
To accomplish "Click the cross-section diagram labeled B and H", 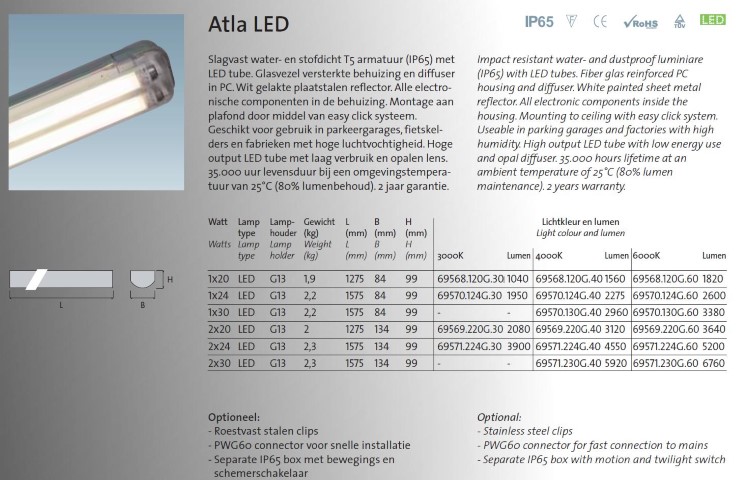I will pyautogui.click(x=150, y=288).
